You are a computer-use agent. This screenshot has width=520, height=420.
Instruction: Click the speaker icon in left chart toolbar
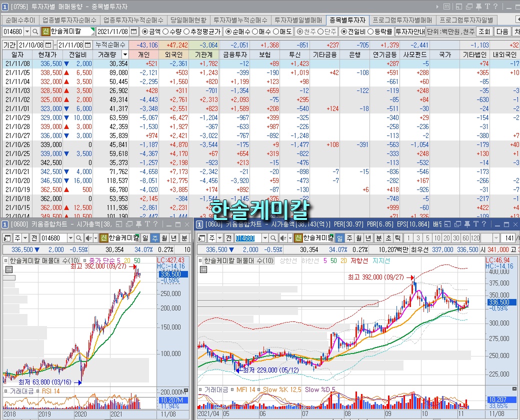[x=88, y=238]
